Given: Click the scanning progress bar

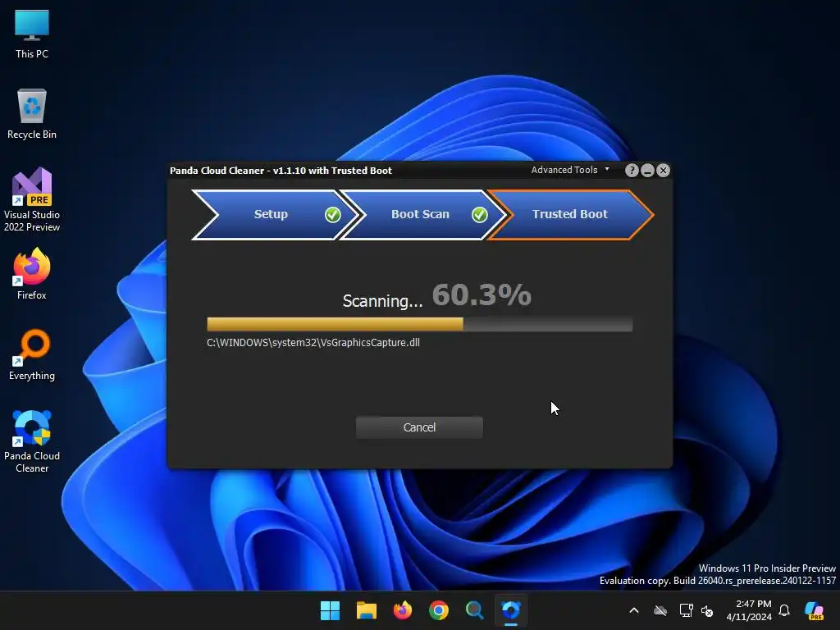Looking at the screenshot, I should coord(419,324).
